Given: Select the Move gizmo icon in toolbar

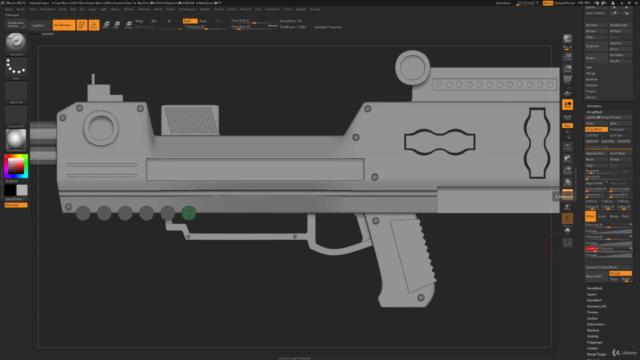Looking at the screenshot, I should 106,25.
